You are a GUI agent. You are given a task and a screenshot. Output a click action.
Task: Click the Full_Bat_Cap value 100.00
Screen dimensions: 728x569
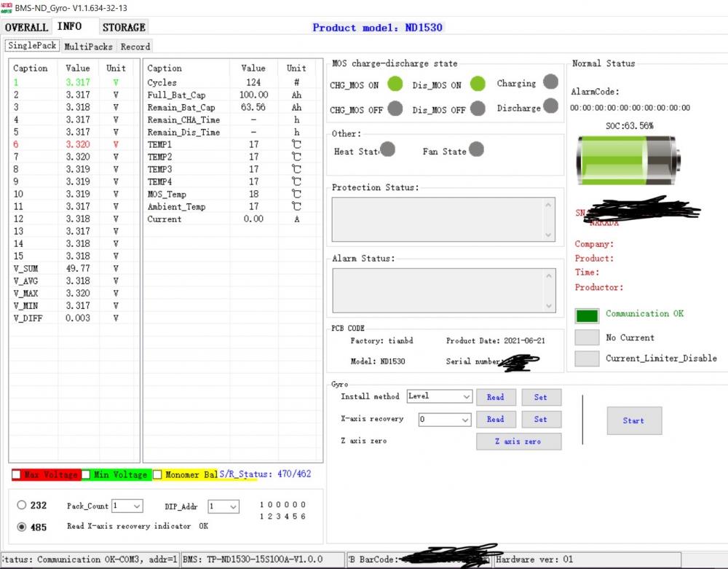click(x=253, y=95)
